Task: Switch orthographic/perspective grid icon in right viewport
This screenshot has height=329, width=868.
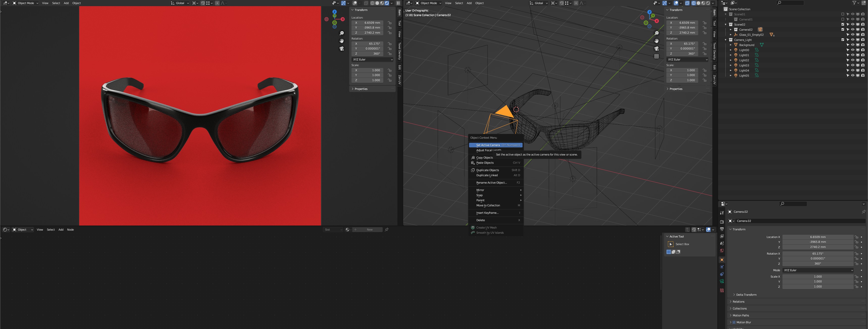Action: 656,56
